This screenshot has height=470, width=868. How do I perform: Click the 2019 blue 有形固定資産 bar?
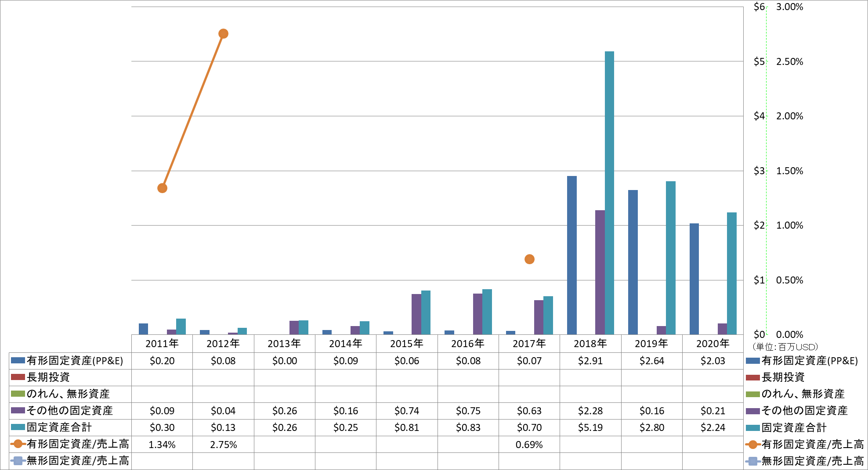click(x=633, y=262)
